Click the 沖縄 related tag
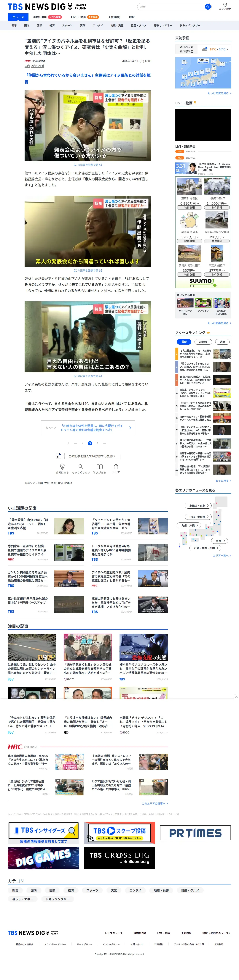The image size is (239, 980). coord(40,483)
